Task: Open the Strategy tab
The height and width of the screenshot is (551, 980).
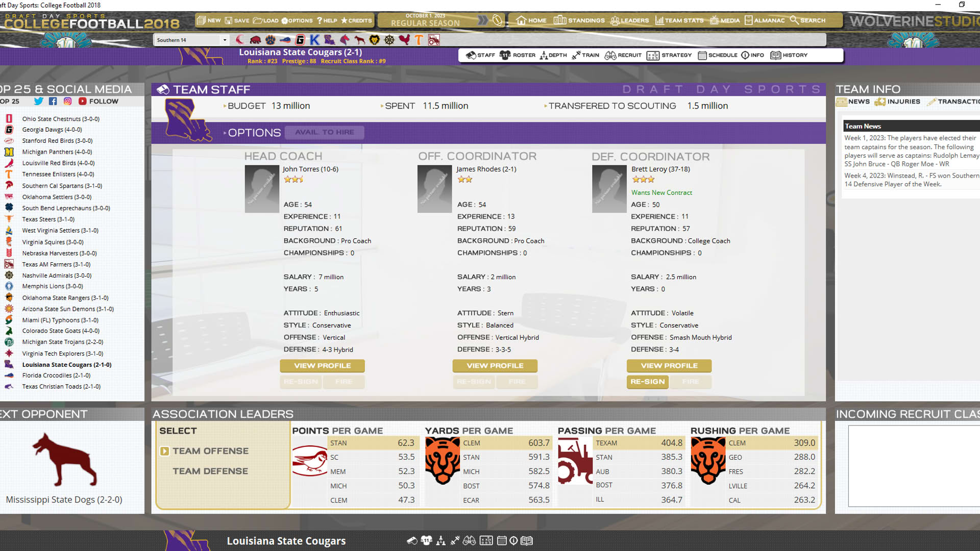Action: (x=669, y=55)
